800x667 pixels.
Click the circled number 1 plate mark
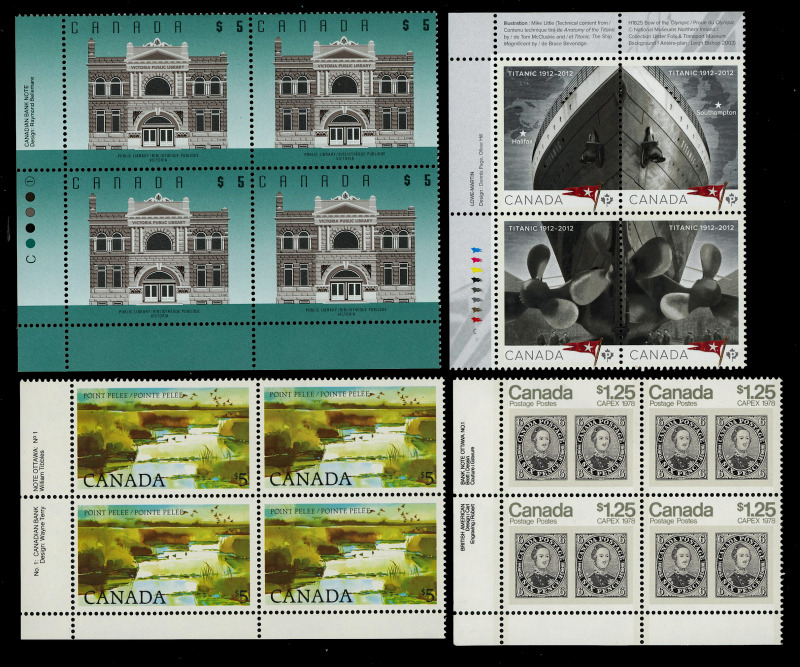point(31,183)
